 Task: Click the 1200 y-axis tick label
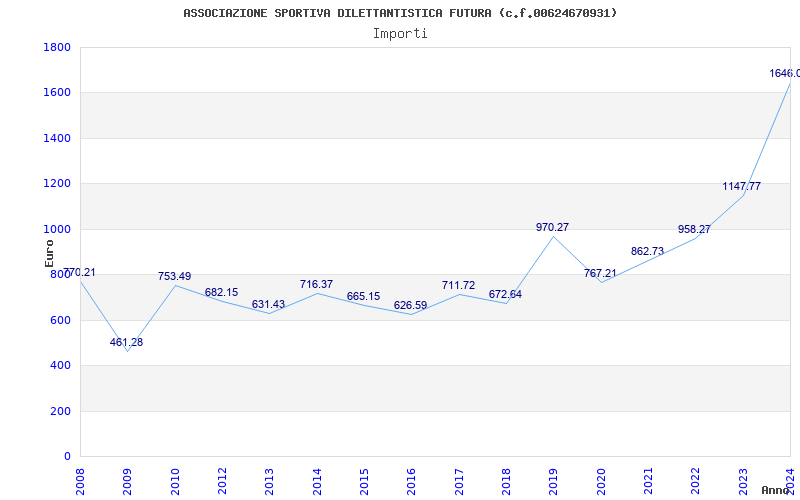(x=57, y=184)
